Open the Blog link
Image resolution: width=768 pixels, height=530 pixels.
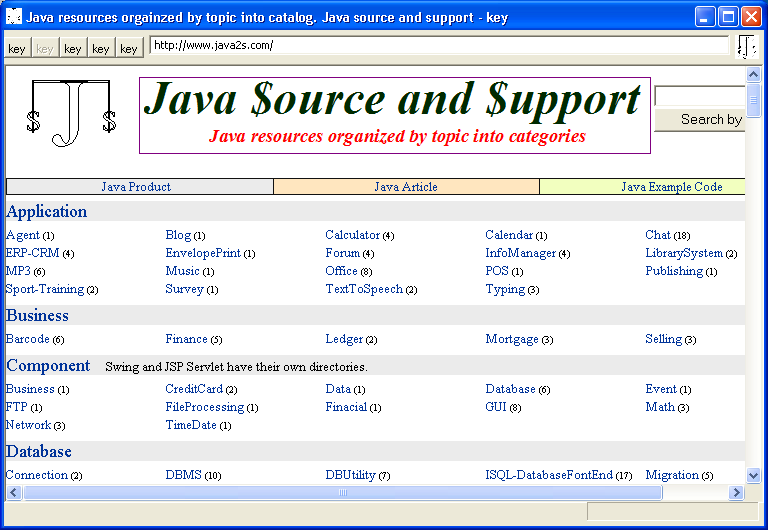(178, 235)
